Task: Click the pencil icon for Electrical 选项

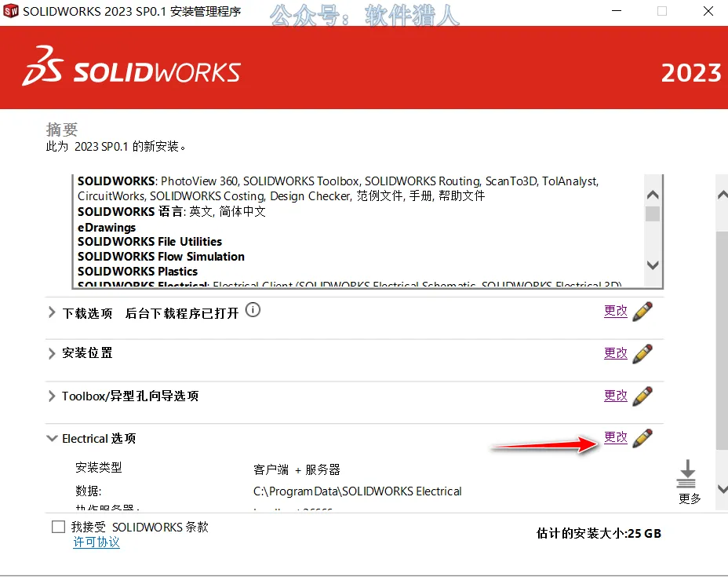Action: coord(642,438)
